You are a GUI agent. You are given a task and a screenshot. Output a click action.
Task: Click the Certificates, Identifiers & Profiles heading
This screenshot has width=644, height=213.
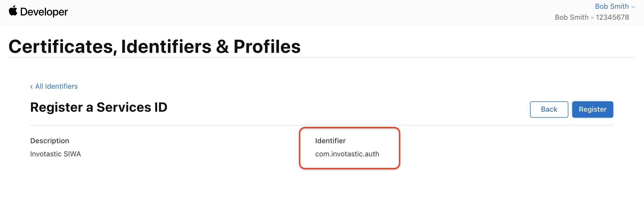[x=155, y=46]
